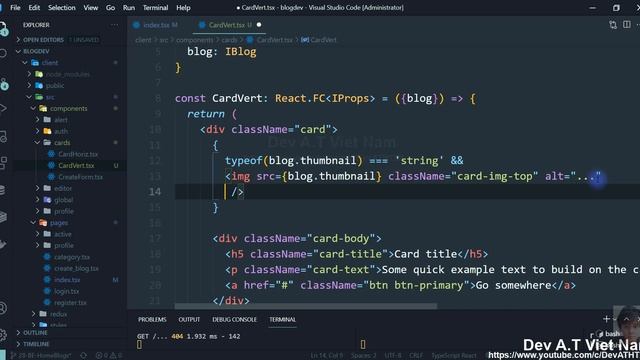Select the TERMINAL panel tab
640x360 pixels.
click(x=282, y=319)
